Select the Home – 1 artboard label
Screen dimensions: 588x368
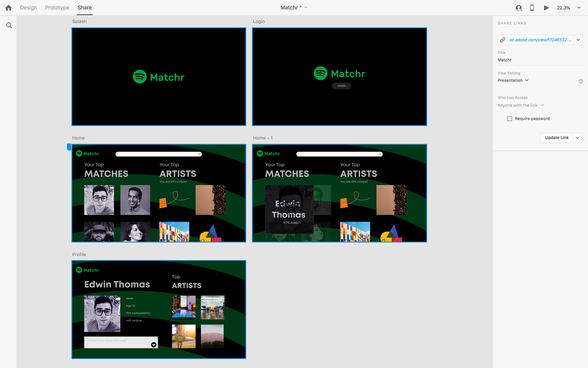click(x=263, y=138)
